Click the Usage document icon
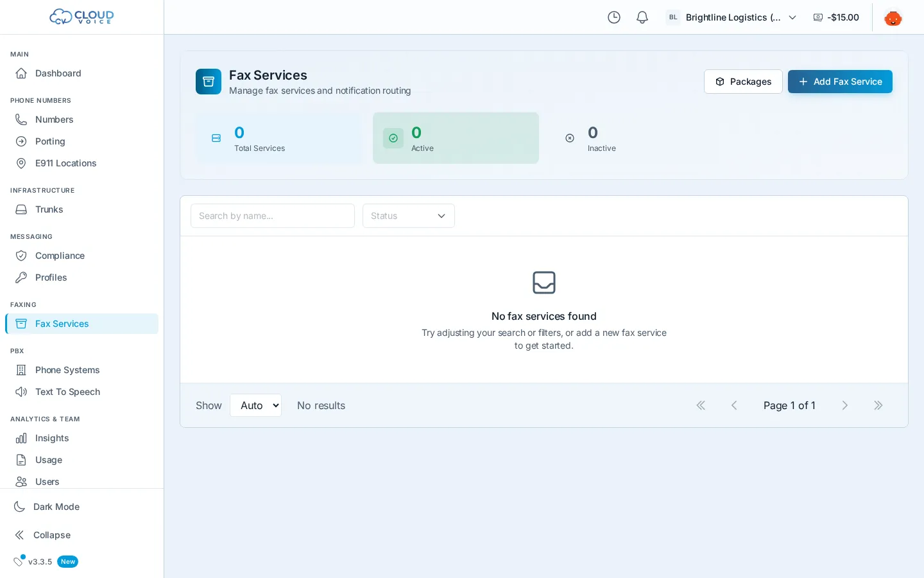Image resolution: width=924 pixels, height=578 pixels. [21, 460]
